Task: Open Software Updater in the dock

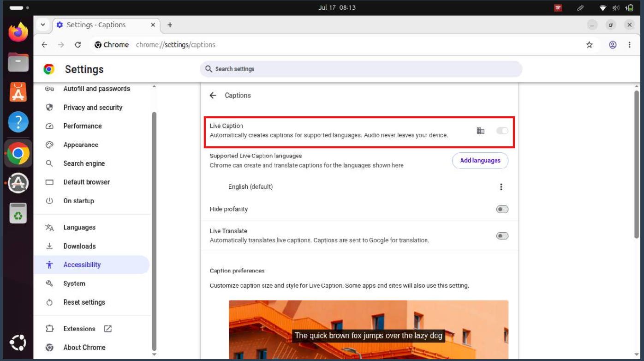Action: coord(18,183)
